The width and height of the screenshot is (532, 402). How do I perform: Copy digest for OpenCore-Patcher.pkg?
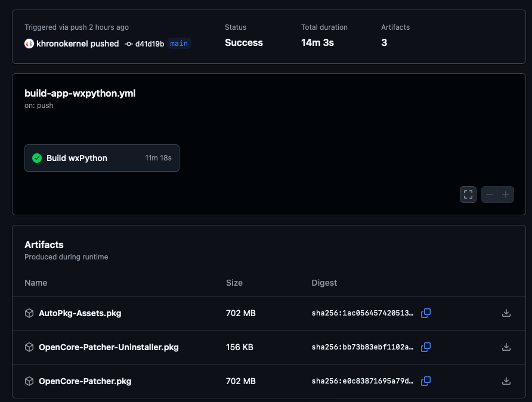click(x=426, y=381)
